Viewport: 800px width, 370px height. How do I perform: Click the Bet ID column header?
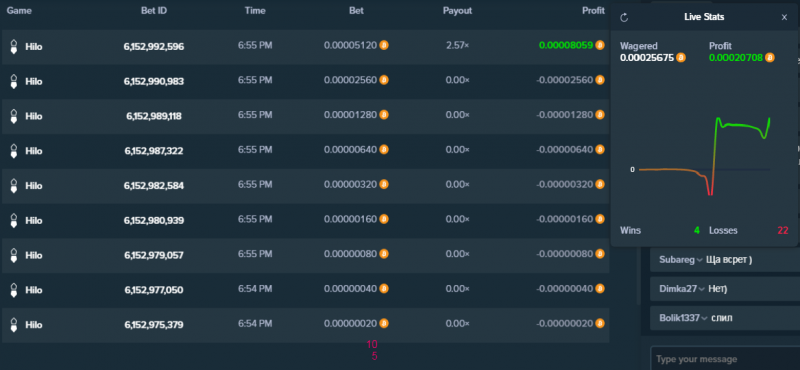(x=154, y=10)
